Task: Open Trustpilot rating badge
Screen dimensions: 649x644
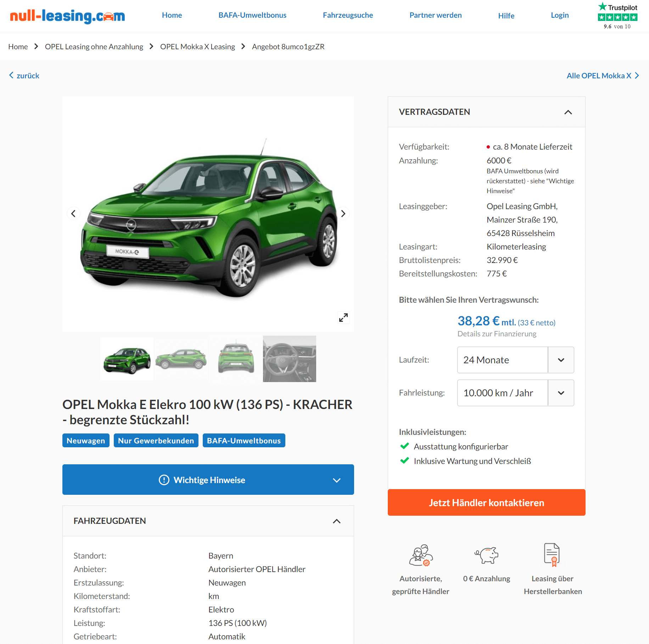Action: pyautogui.click(x=617, y=16)
